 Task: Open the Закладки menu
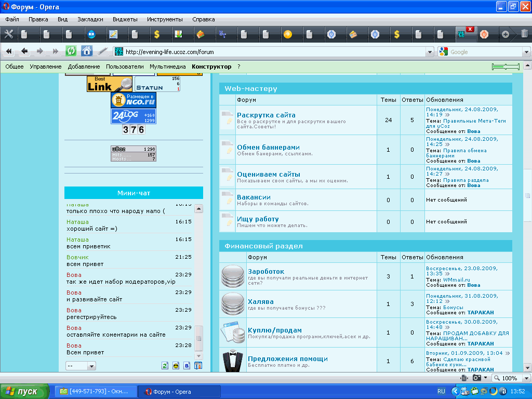(90, 19)
